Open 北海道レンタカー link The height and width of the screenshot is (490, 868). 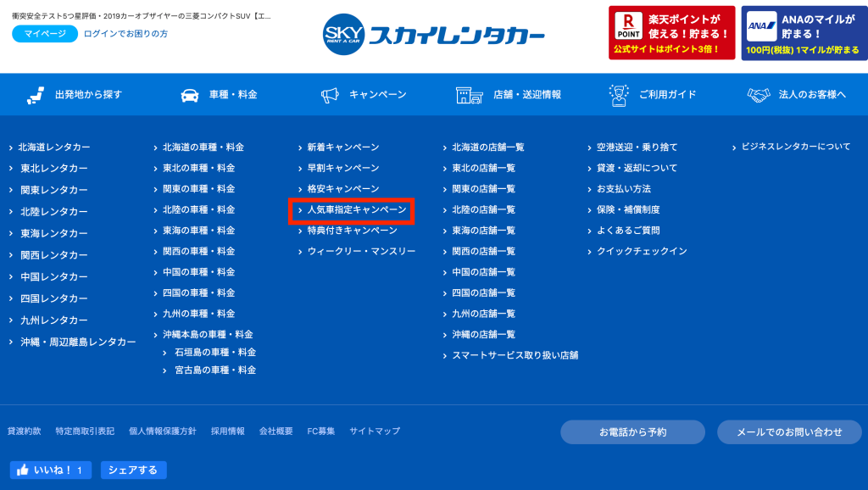coord(53,148)
